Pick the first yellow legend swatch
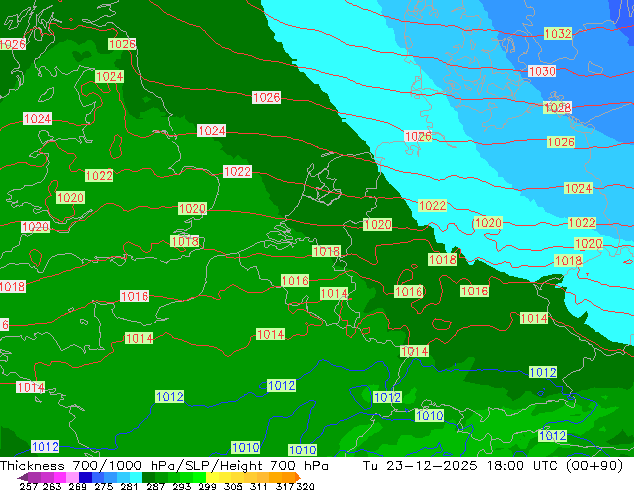 click(x=212, y=477)
